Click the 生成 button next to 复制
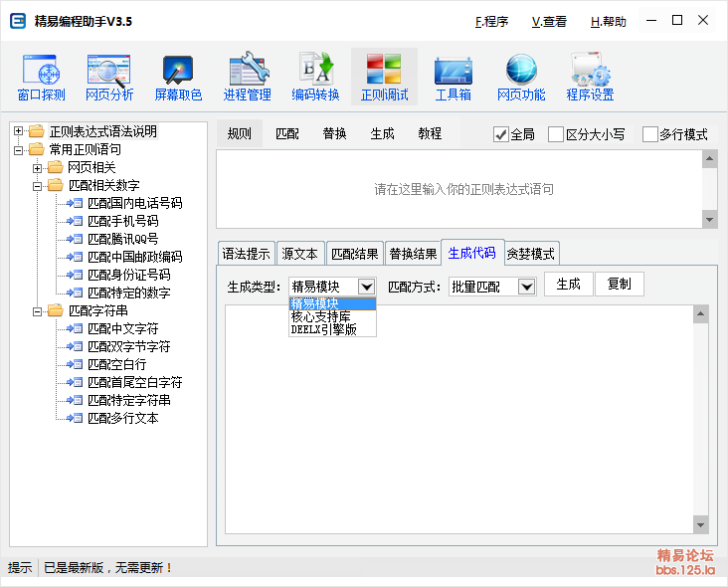 click(568, 284)
